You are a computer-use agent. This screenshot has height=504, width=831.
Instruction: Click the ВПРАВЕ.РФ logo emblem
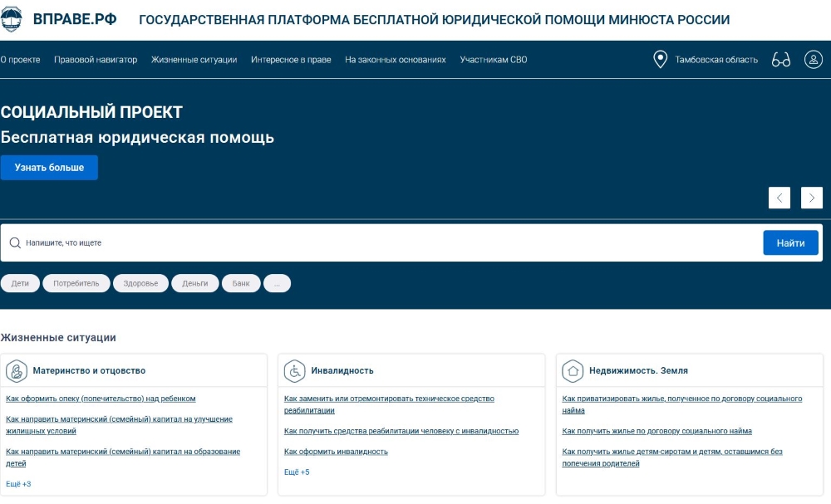tap(12, 20)
